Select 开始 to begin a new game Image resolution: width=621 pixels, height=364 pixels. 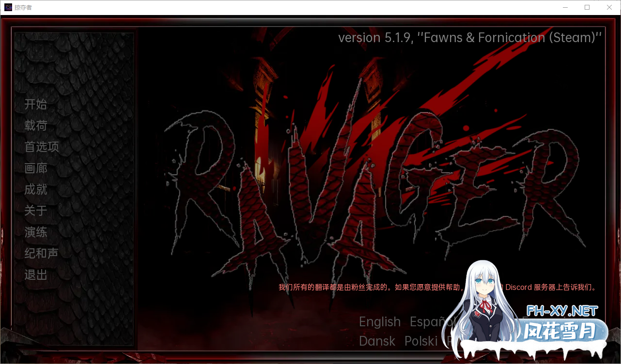coord(35,104)
